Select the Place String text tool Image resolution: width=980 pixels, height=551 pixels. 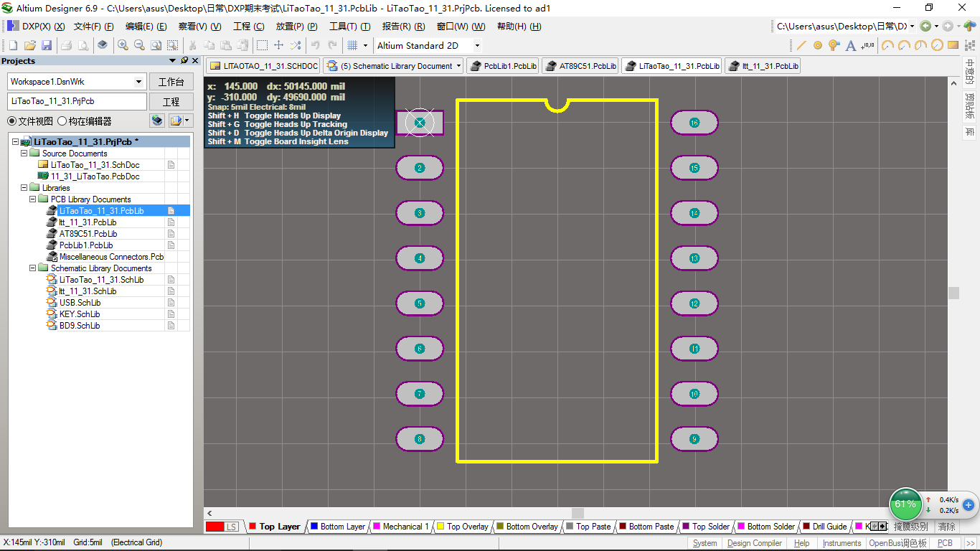click(x=851, y=45)
